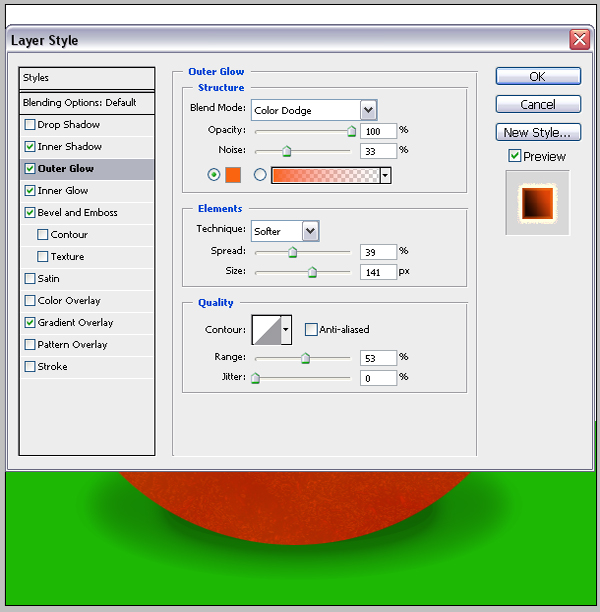The image size is (600, 612).
Task: Select the solid color radio button
Action: click(214, 174)
